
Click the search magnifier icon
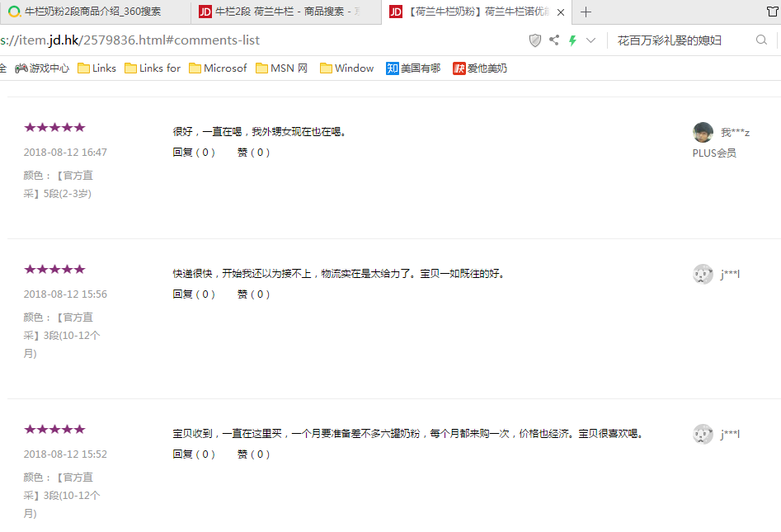[761, 40]
